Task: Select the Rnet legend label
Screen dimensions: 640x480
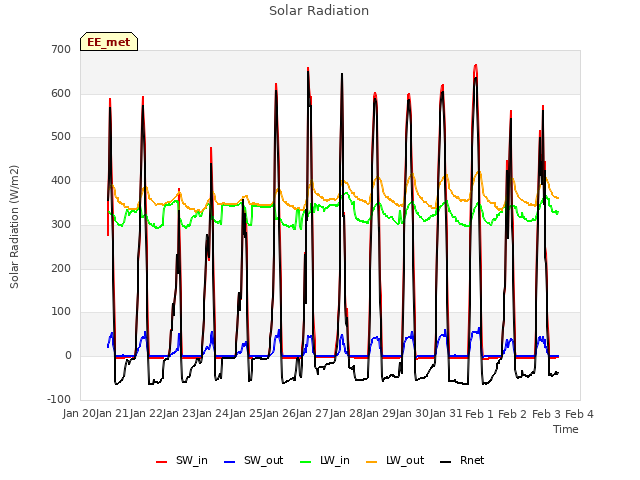Action: pyautogui.click(x=472, y=460)
